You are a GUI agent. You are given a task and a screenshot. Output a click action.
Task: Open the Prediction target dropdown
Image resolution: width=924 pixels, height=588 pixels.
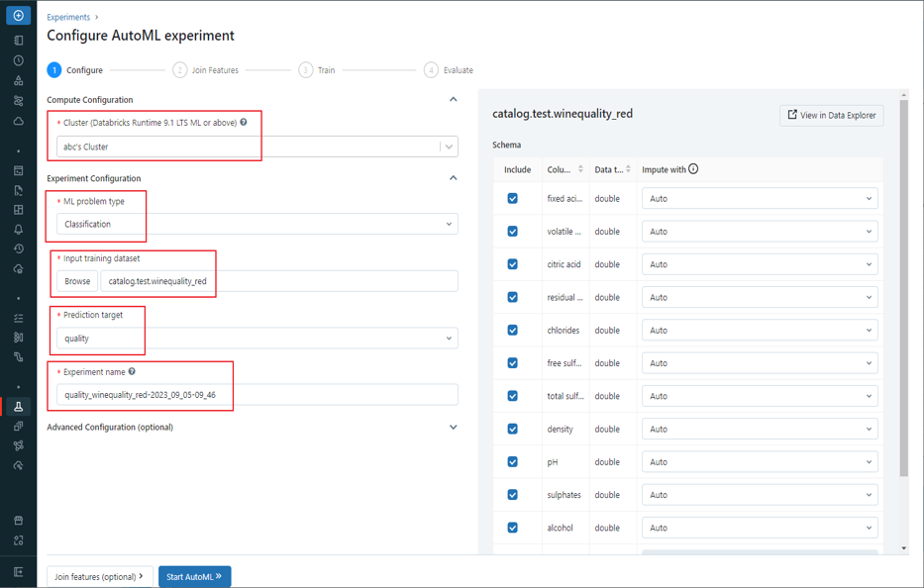[257, 339]
